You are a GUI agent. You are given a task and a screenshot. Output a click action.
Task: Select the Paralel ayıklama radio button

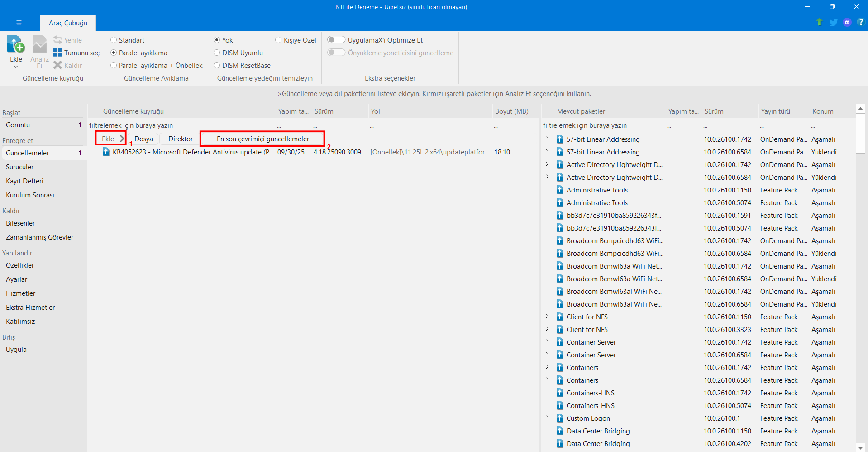point(114,53)
